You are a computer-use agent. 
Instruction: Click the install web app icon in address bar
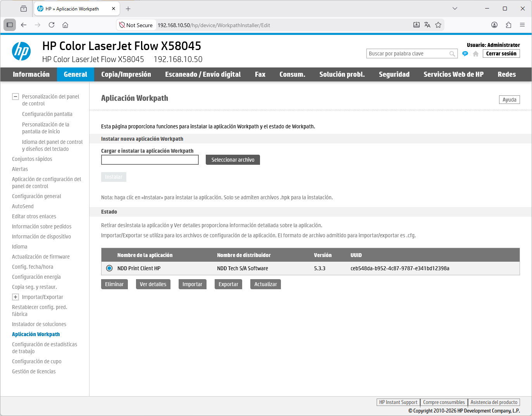(417, 25)
